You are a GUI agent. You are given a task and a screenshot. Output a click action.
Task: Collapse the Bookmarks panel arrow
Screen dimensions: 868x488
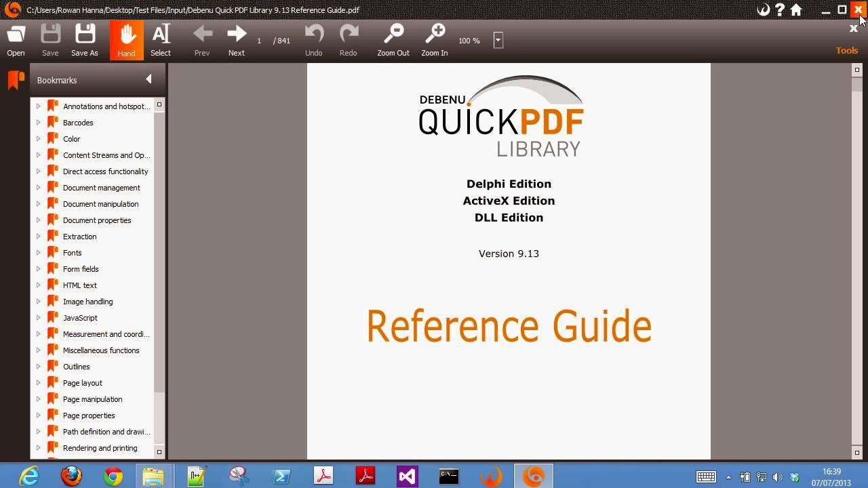(149, 79)
